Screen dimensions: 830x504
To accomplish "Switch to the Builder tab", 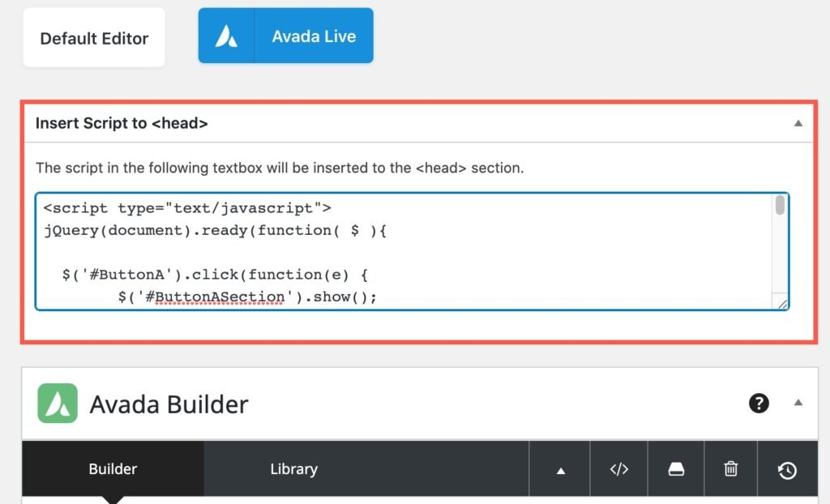I will 113,469.
